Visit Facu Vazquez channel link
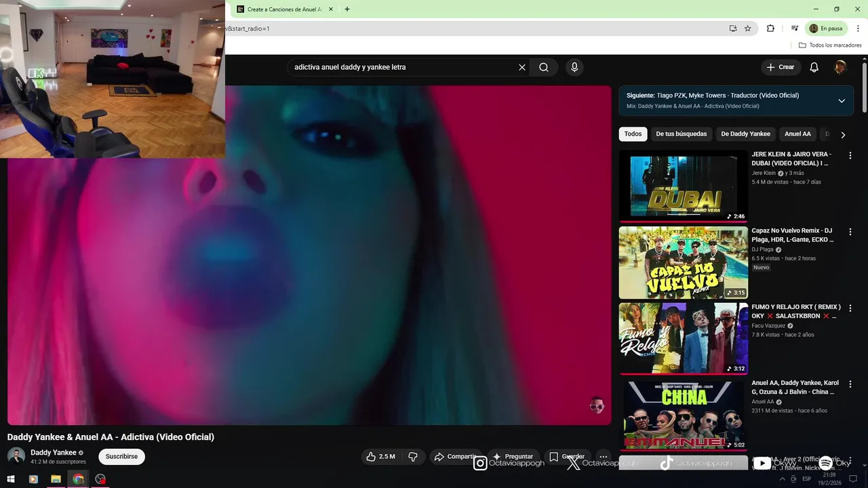 (768, 326)
